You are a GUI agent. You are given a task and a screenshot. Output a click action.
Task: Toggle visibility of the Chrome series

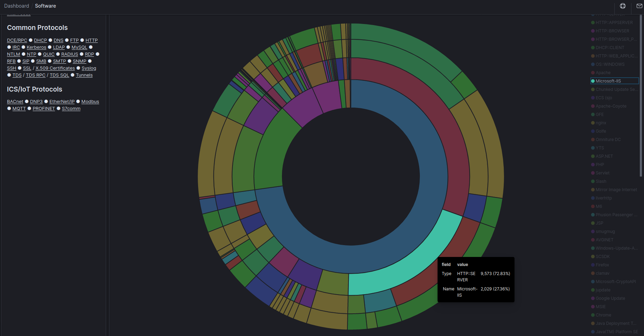point(603,315)
